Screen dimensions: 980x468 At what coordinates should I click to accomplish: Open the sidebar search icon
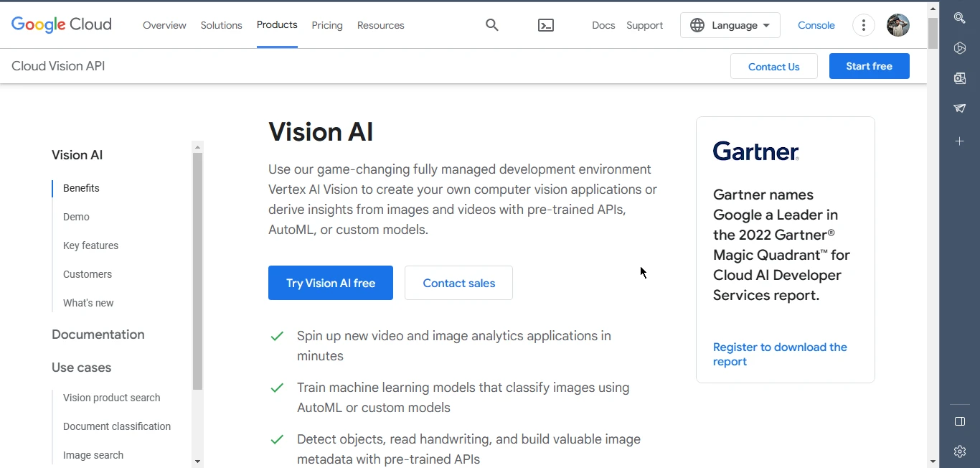click(x=959, y=18)
